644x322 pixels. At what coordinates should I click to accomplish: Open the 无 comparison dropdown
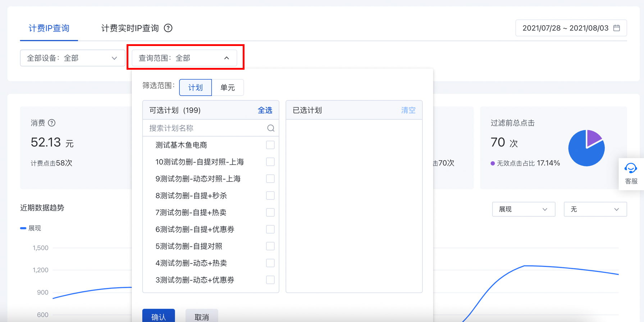pyautogui.click(x=595, y=209)
